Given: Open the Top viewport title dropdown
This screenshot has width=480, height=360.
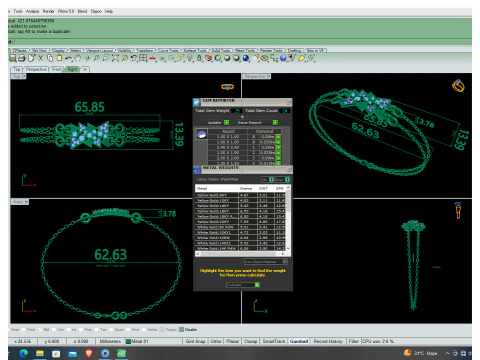Looking at the screenshot, I should tap(24, 76).
